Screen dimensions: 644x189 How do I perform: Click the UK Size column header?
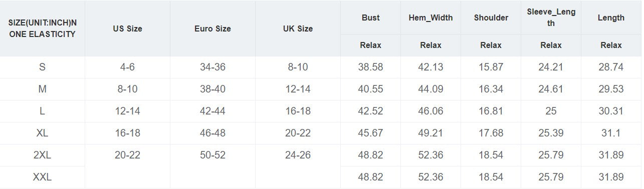pos(298,28)
